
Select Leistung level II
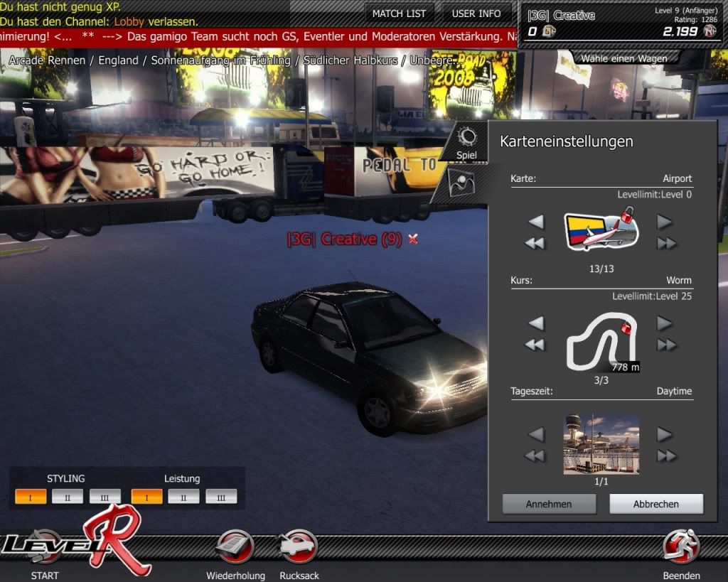183,497
